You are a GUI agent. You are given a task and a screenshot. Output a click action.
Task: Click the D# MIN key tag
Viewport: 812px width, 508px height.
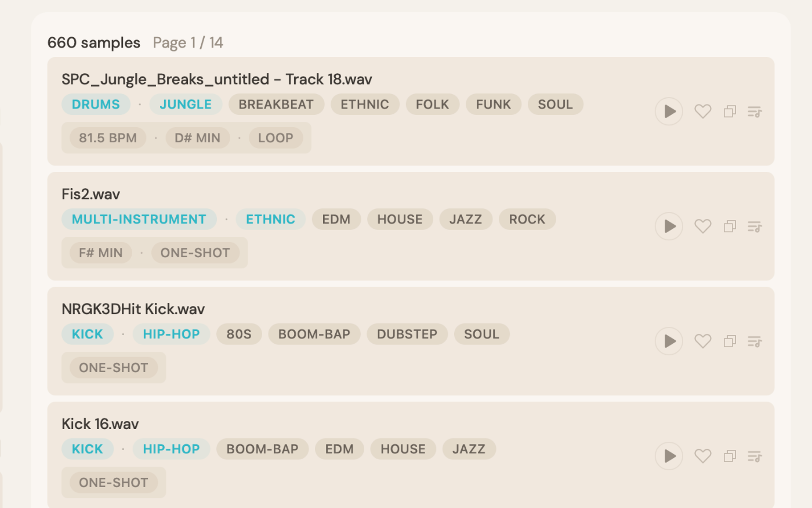197,138
